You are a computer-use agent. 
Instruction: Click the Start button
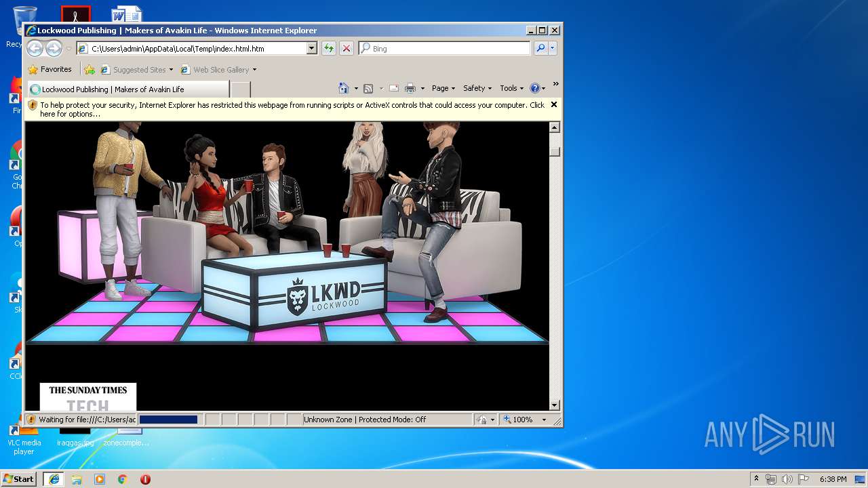tap(19, 479)
